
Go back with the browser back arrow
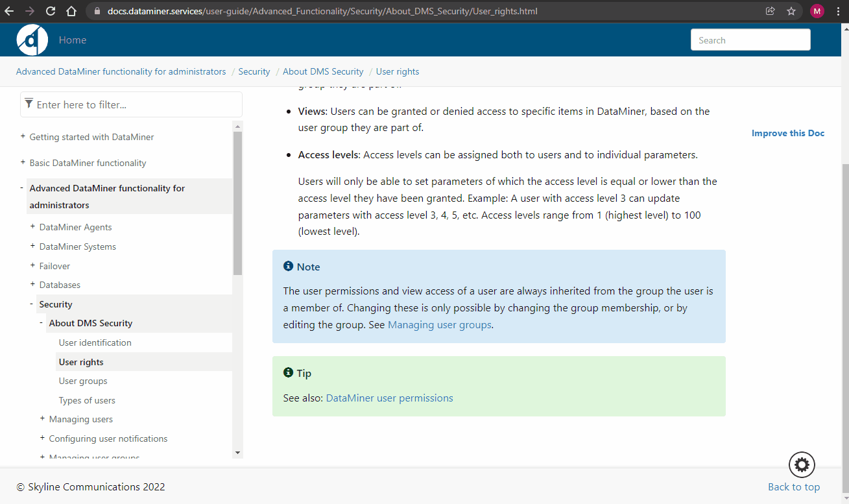pyautogui.click(x=9, y=11)
